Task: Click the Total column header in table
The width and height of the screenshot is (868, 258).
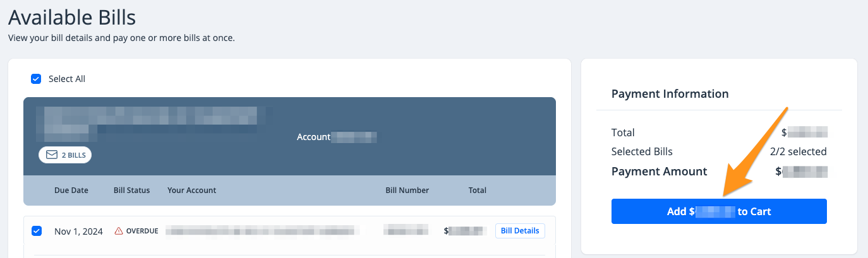Action: coord(478,190)
